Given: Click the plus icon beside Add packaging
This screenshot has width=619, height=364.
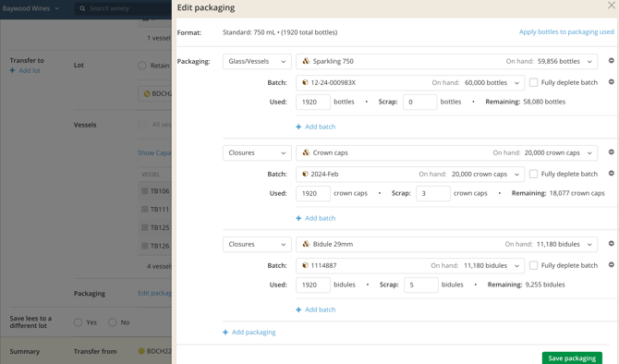Looking at the screenshot, I should tap(225, 332).
